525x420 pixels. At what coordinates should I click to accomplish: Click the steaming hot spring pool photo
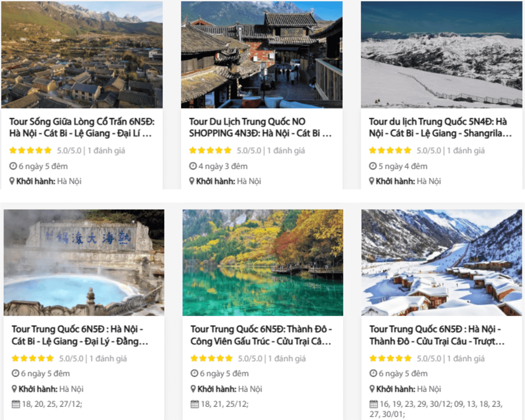[84, 262]
